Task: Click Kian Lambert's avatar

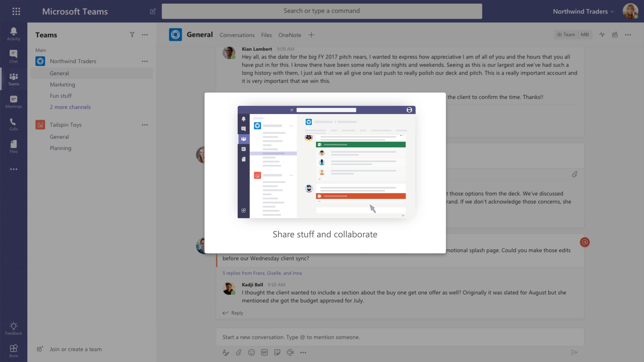Action: (229, 53)
